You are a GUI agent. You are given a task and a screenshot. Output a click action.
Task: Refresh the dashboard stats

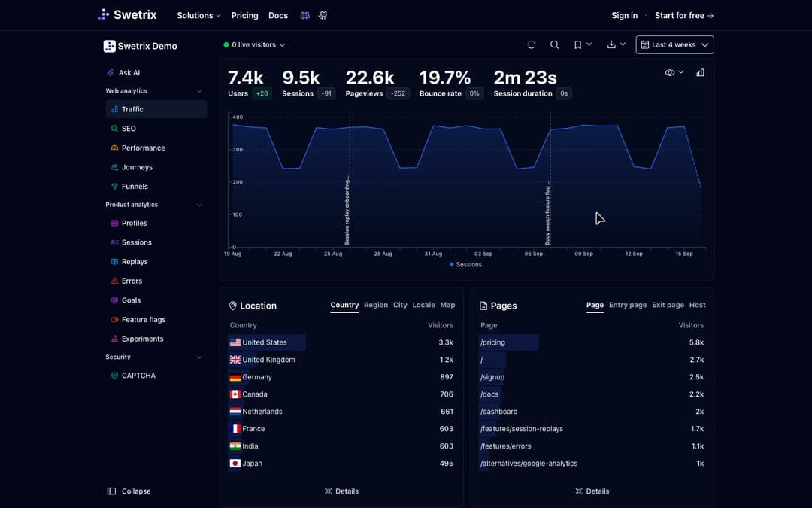[532, 45]
